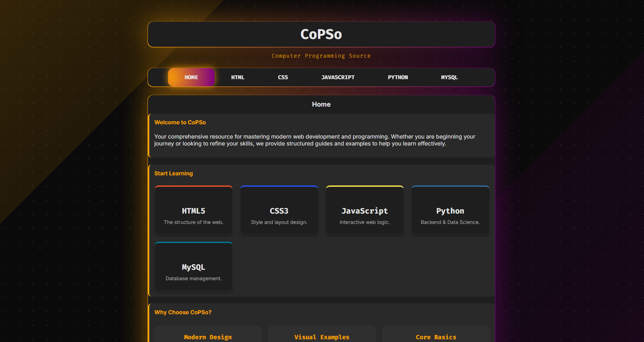
Task: Open the HTML5 learning card
Action: click(193, 210)
